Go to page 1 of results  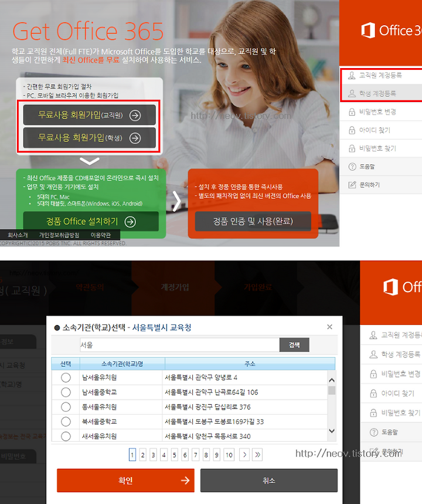click(x=132, y=455)
